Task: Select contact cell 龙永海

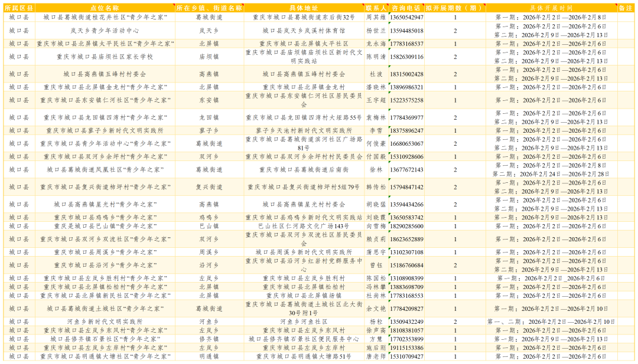Action: click(x=376, y=44)
